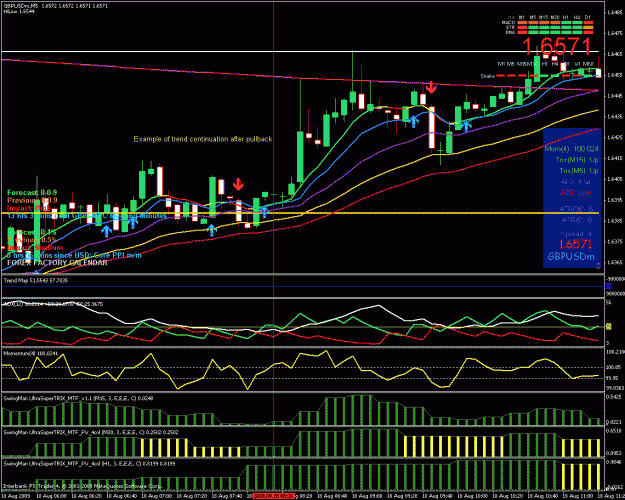Select the 'Example of trend continuation after pullback' label
The width and height of the screenshot is (625, 500).
203,139
